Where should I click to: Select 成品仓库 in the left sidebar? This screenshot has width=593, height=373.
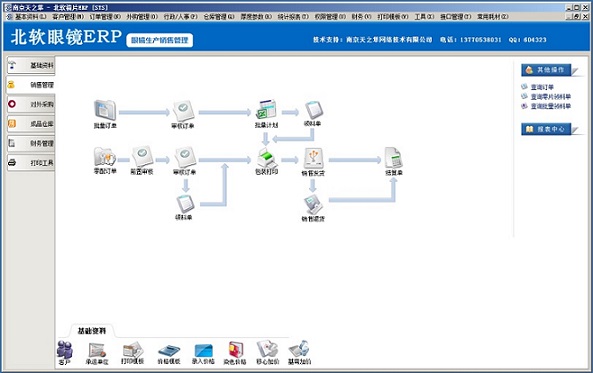click(31, 124)
